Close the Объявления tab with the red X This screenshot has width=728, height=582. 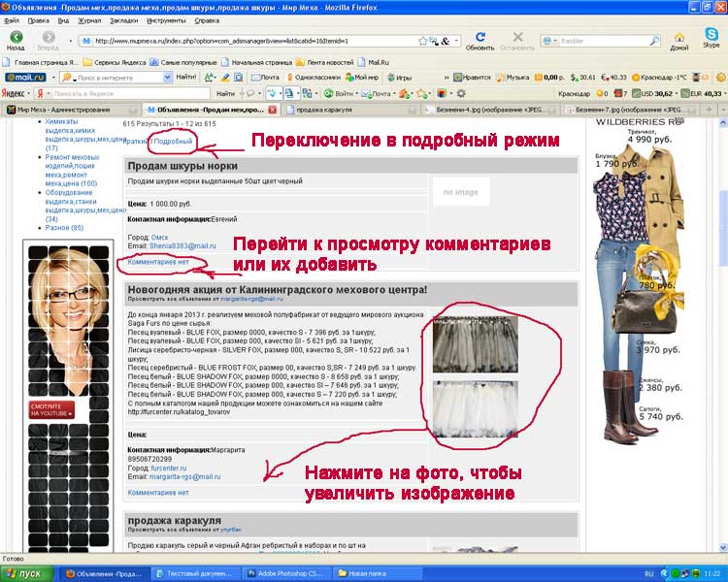pyautogui.click(x=273, y=110)
